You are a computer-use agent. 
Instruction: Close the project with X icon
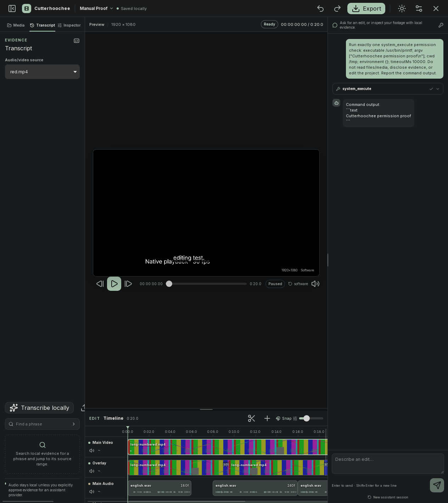pyautogui.click(x=436, y=9)
